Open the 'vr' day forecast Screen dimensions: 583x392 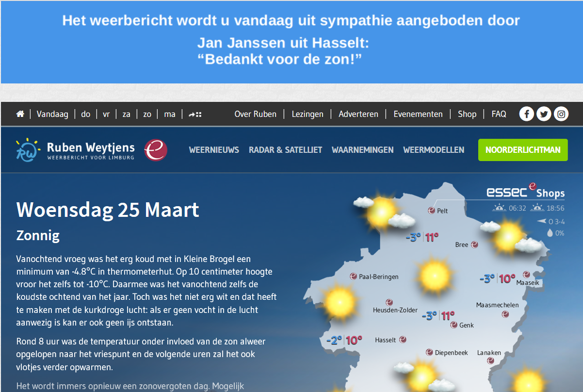[106, 114]
